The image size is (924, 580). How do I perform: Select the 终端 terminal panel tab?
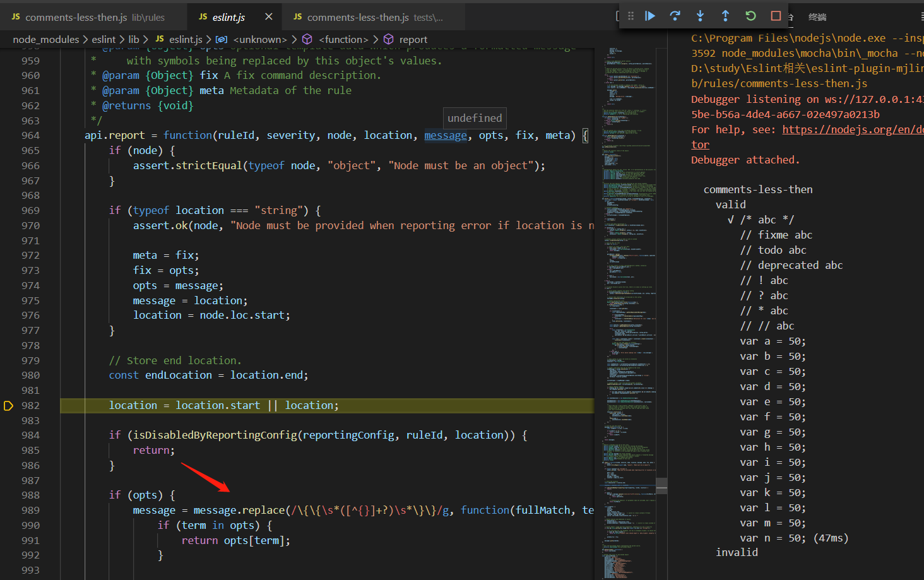coord(817,17)
